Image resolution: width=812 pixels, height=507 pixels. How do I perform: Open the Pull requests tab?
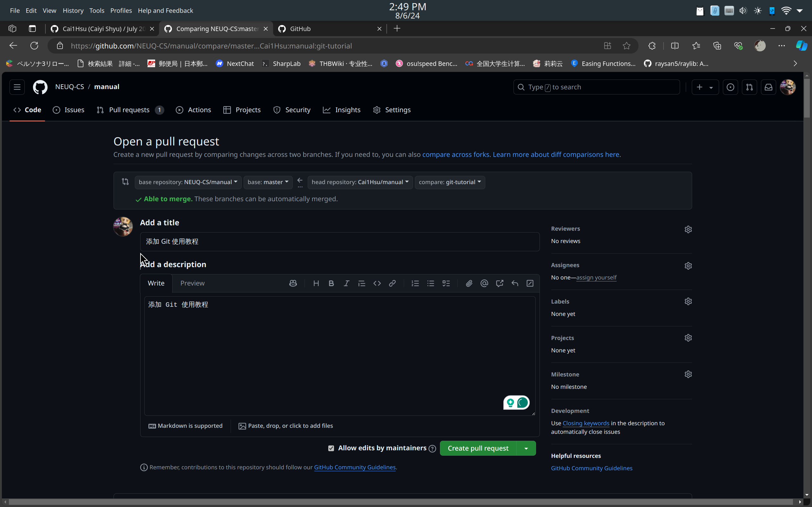[x=129, y=110]
